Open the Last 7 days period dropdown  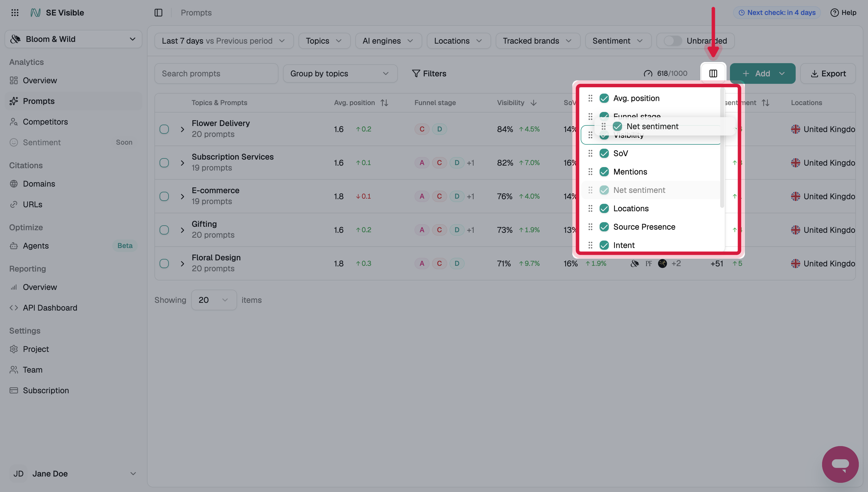pyautogui.click(x=224, y=41)
